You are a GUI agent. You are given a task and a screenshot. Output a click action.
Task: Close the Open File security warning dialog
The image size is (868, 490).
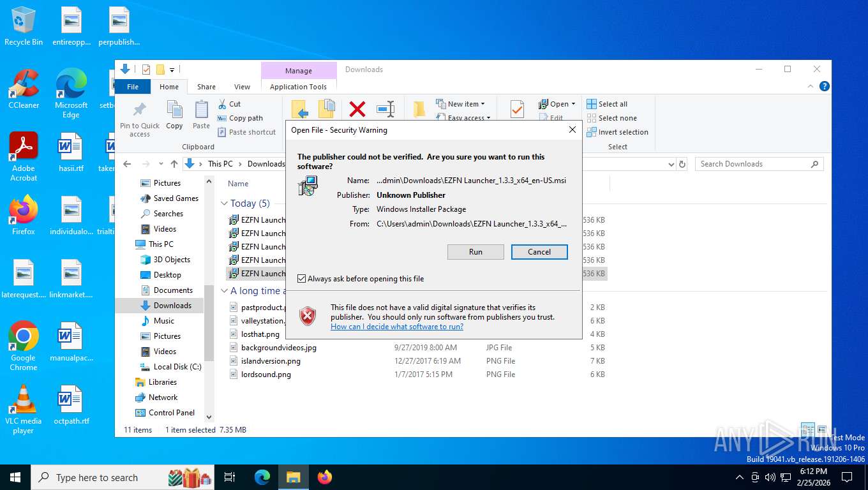coord(572,130)
